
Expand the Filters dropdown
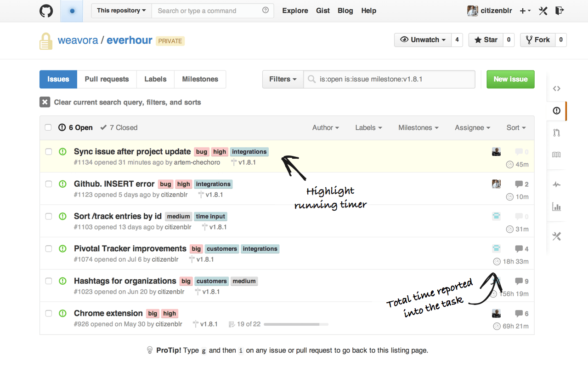click(283, 79)
